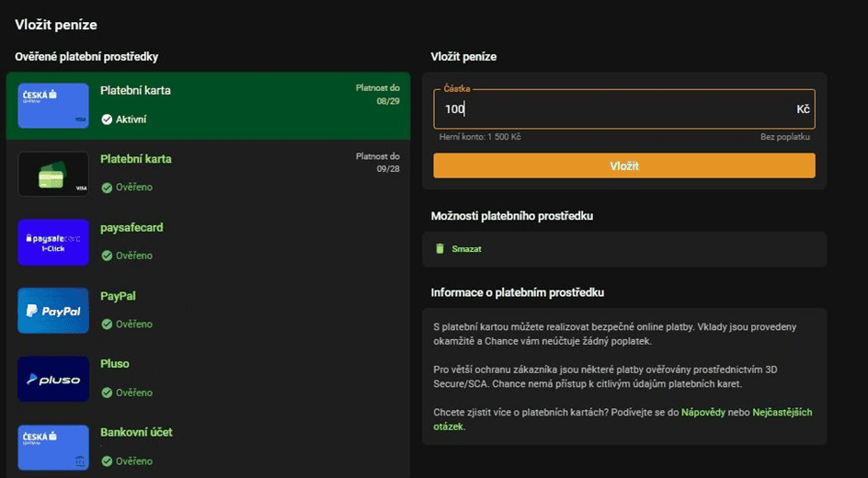This screenshot has width=868, height=478.
Task: Choose the paysafecard 1-Click logo
Action: click(x=53, y=243)
